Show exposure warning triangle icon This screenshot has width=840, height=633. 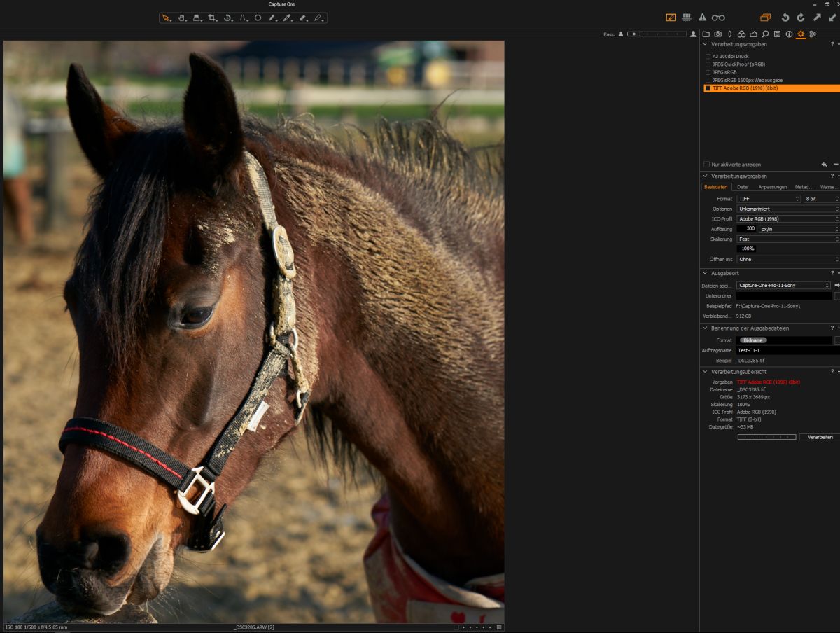coord(702,18)
